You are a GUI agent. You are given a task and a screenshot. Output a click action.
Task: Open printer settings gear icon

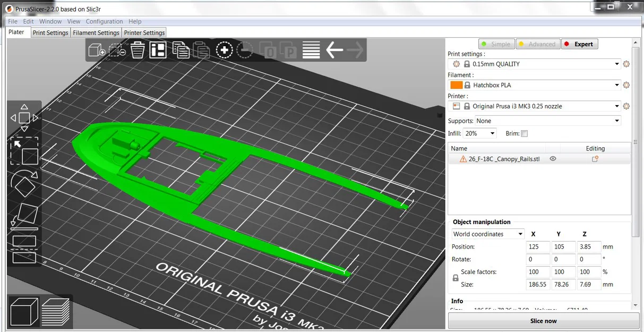(x=626, y=106)
